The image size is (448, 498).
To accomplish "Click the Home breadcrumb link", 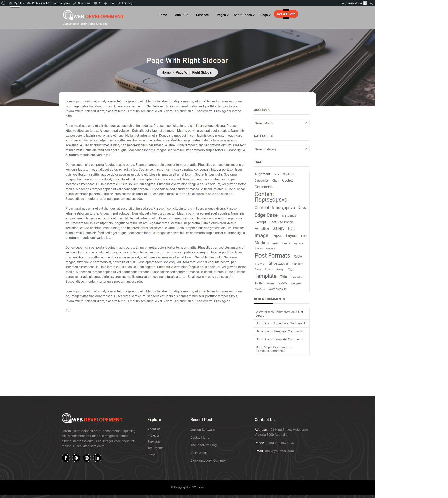I will [x=166, y=72].
